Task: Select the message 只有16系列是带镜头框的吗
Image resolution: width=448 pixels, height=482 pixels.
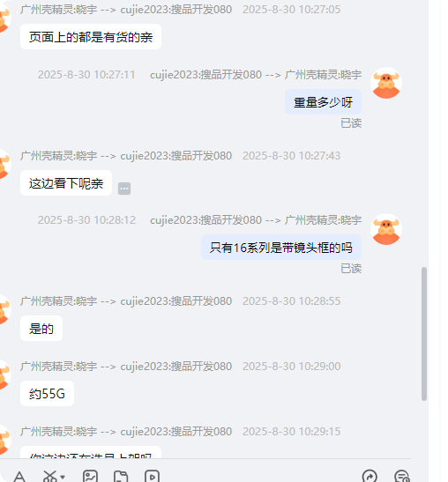Action: [x=281, y=248]
